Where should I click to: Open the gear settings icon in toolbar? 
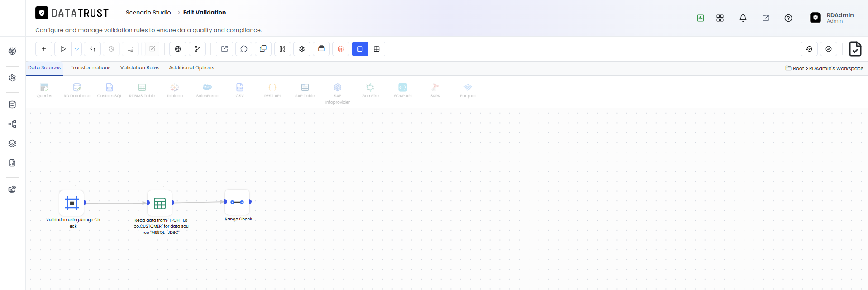302,49
